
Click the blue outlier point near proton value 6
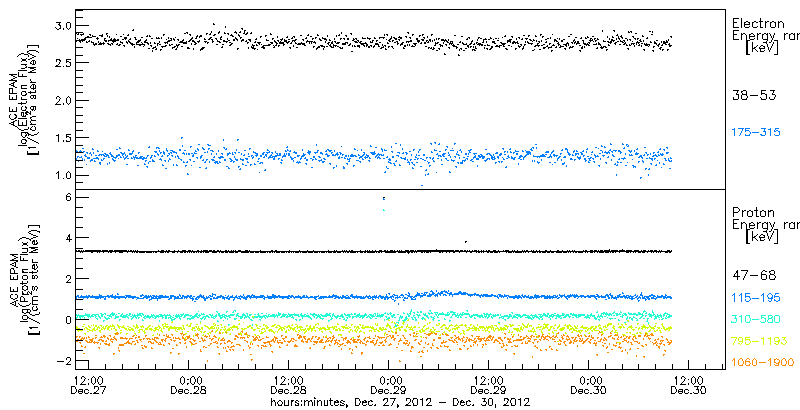click(x=384, y=198)
